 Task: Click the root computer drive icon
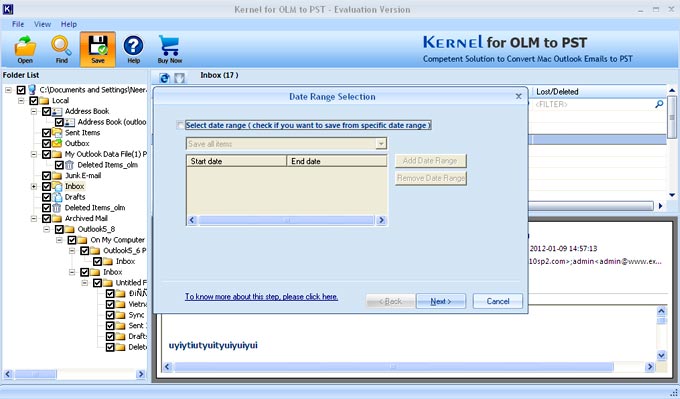[32, 90]
